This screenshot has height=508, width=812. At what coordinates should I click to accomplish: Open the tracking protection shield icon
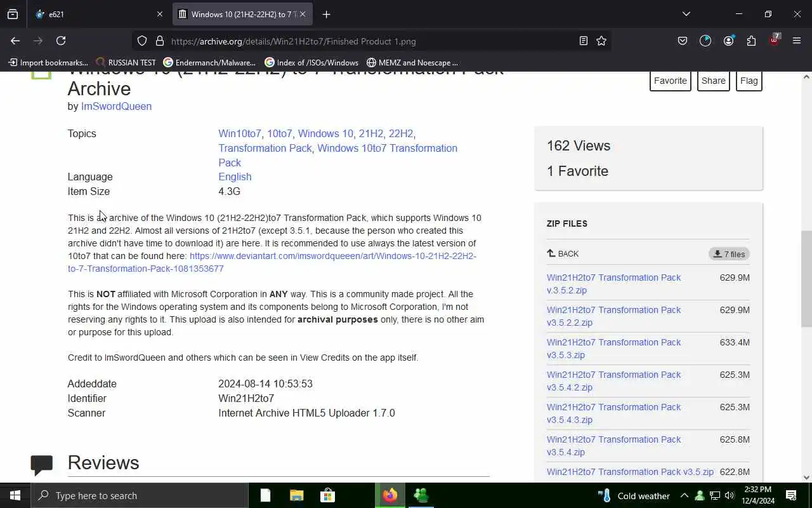142,41
